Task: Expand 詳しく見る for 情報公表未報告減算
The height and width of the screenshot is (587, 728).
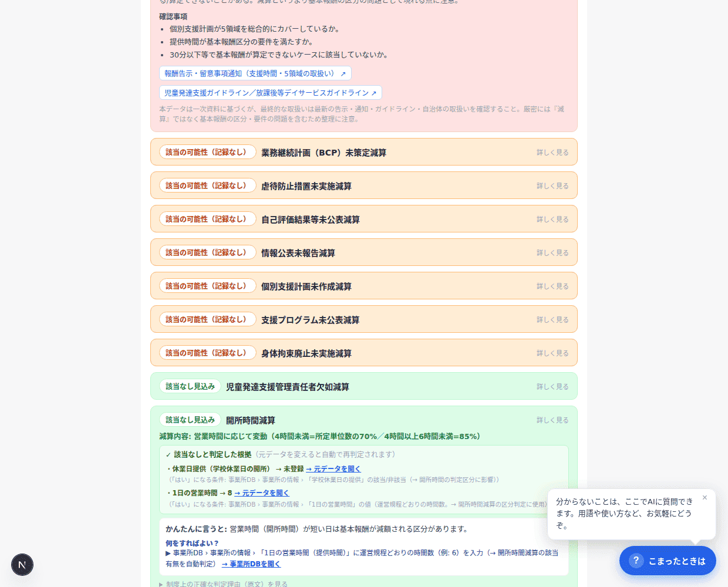Action: click(x=552, y=253)
